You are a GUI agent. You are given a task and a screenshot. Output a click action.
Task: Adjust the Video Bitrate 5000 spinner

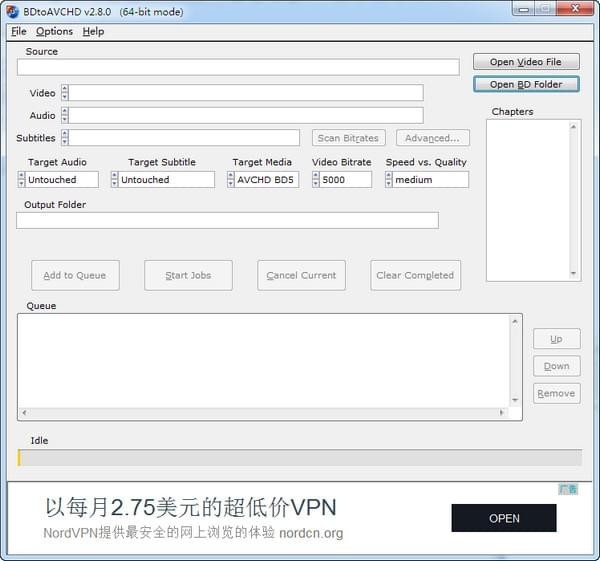point(316,180)
